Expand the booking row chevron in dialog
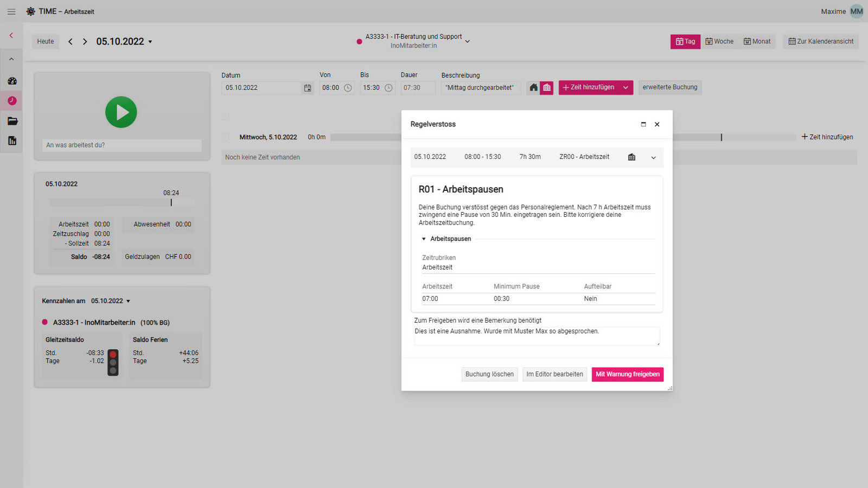The height and width of the screenshot is (488, 868). click(x=653, y=157)
